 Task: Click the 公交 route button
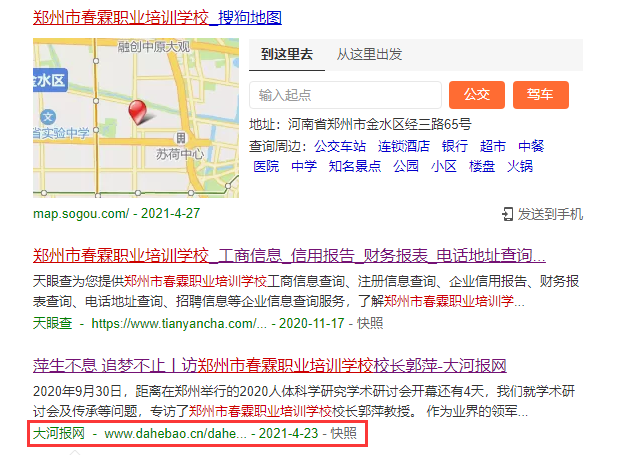click(477, 95)
